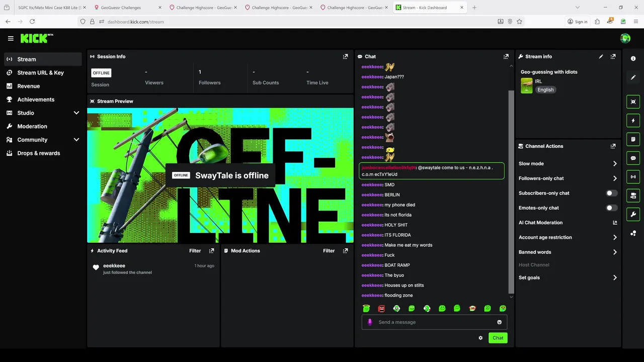
Task: Click eeekkeee username in Activity Feed
Action: (x=114, y=265)
